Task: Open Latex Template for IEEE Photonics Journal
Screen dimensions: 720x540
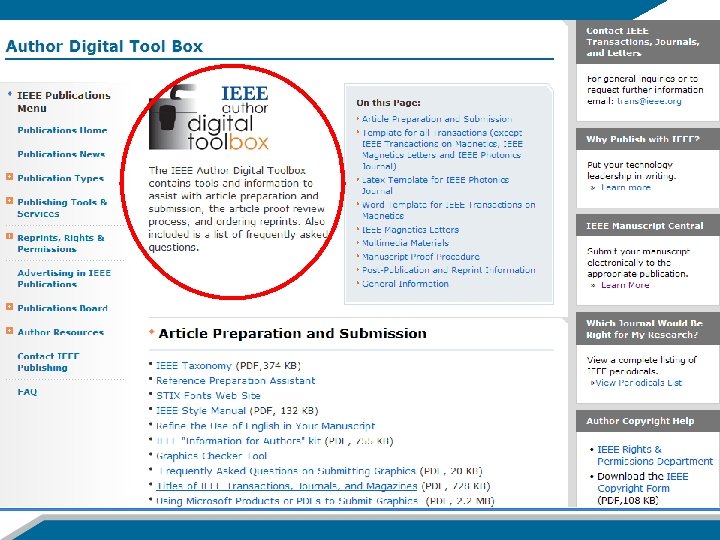Action: pos(435,185)
